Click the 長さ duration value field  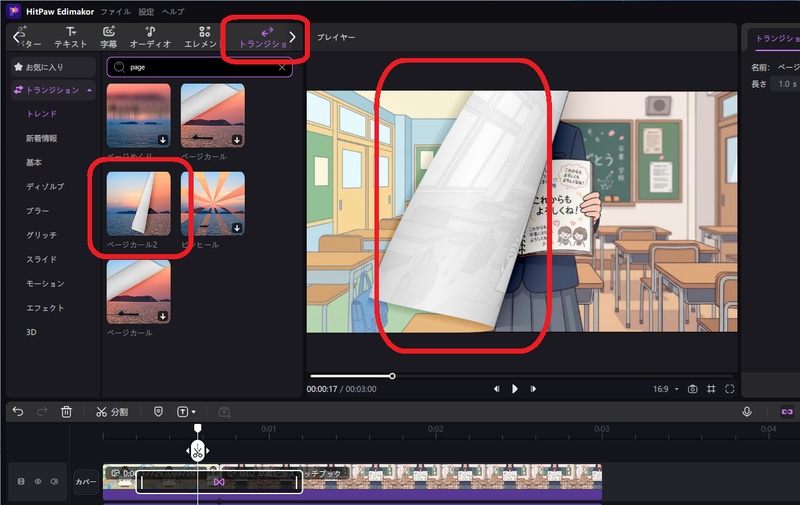coord(786,84)
